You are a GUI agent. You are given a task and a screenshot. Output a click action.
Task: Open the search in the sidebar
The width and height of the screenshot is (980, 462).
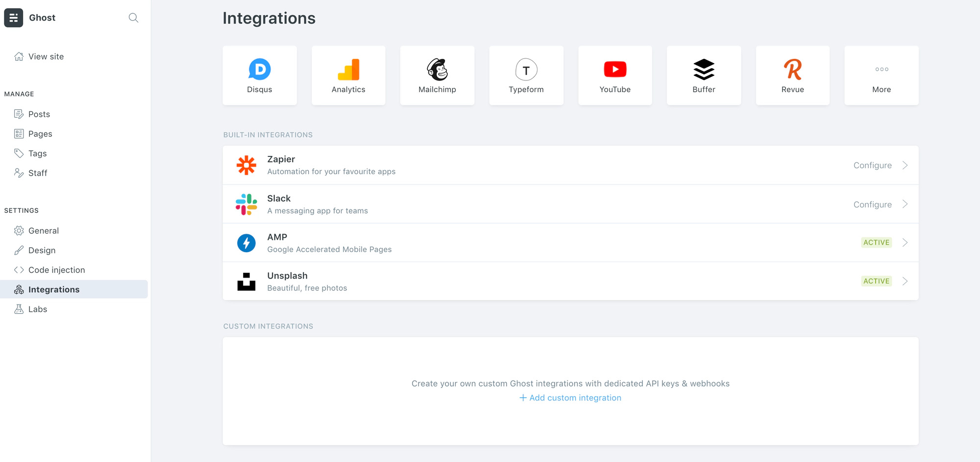point(133,18)
